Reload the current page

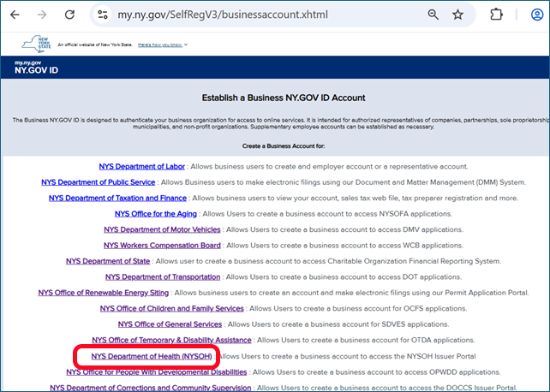(69, 15)
